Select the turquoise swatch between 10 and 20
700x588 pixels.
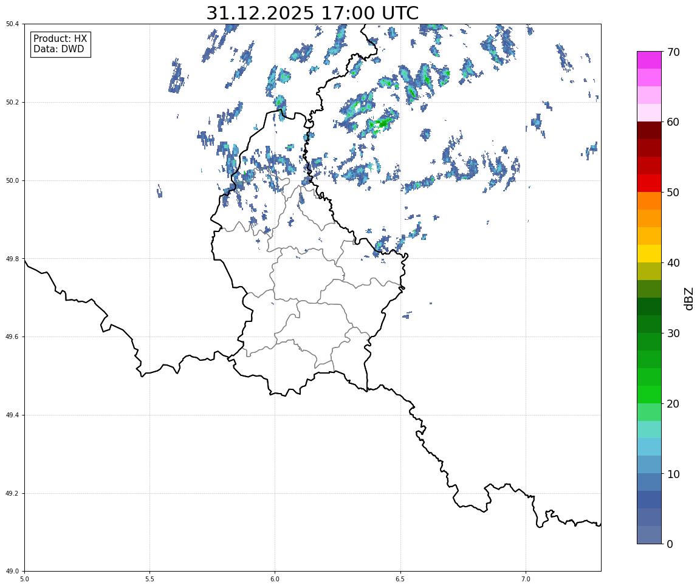coord(649,429)
